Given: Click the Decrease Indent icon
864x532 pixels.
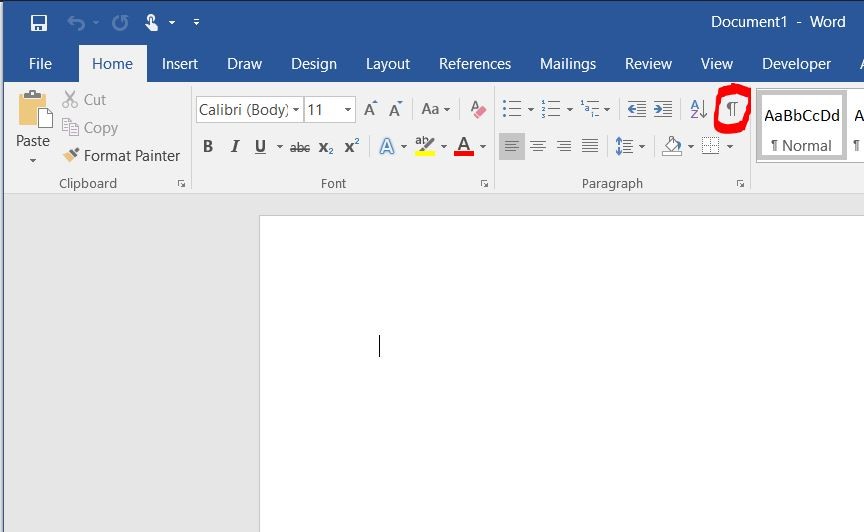Looking at the screenshot, I should click(636, 110).
